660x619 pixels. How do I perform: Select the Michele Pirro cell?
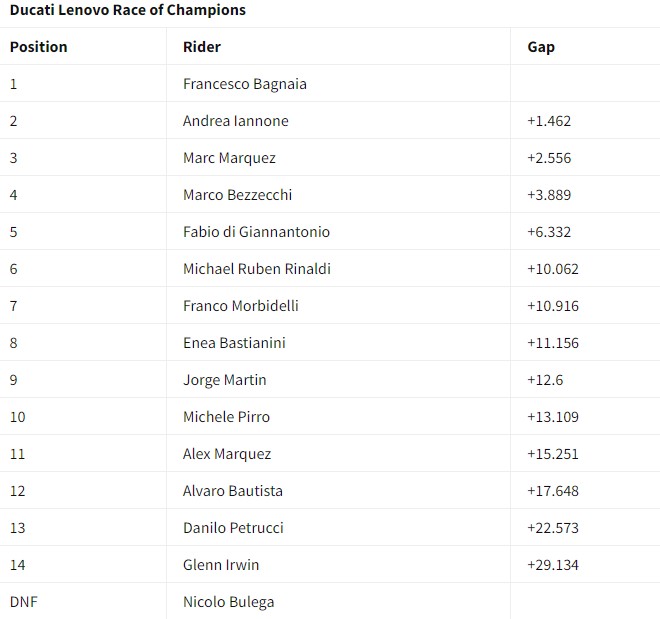226,417
